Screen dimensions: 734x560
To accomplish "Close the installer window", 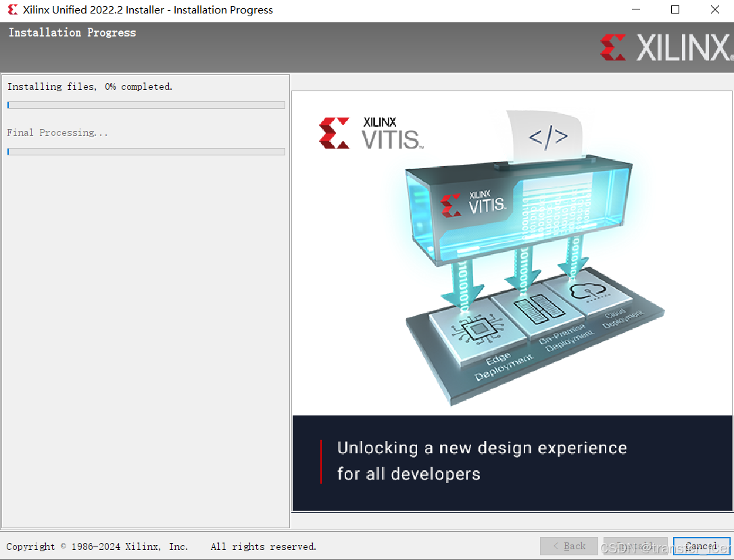I will coord(715,10).
